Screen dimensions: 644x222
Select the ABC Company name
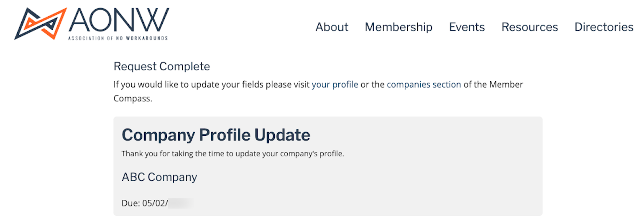click(159, 177)
